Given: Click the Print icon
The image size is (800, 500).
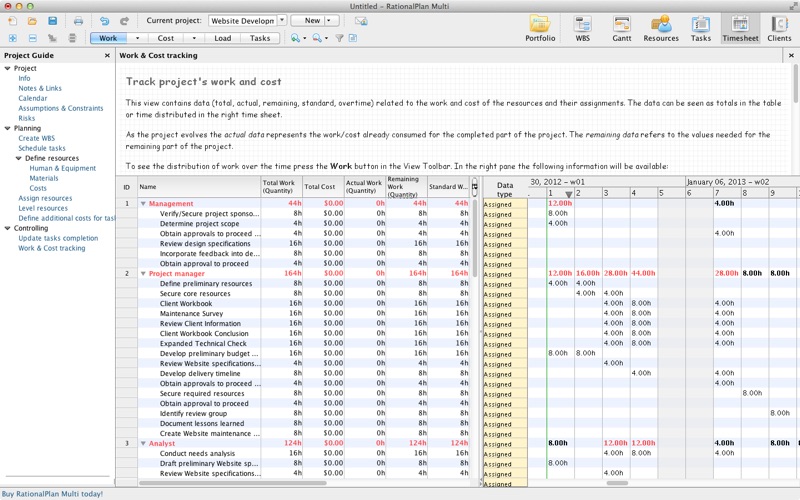Looking at the screenshot, I should [x=79, y=20].
